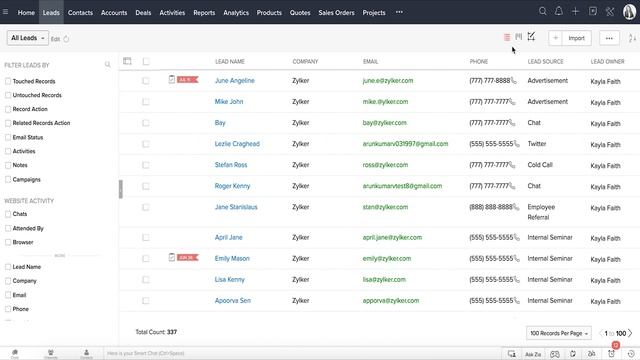This screenshot has width=640, height=360.
Task: Search the filter leads list
Action: click(107, 64)
